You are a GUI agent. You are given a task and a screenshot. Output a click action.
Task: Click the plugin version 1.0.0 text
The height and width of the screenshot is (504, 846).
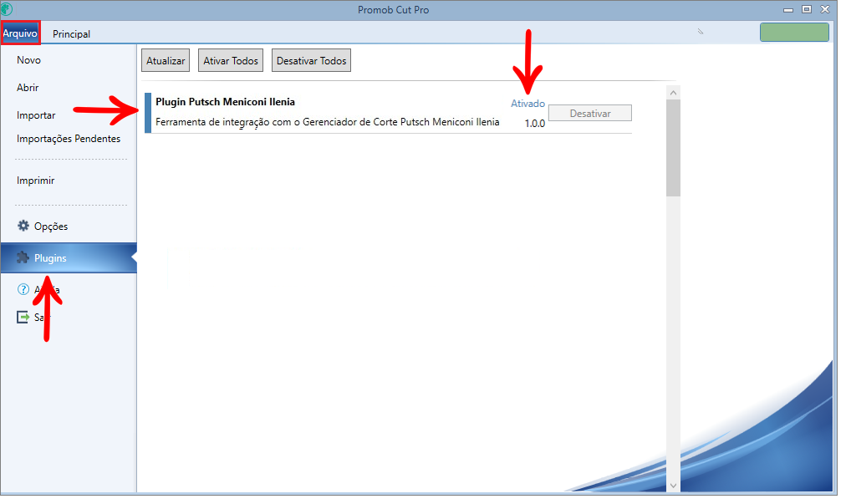click(x=535, y=123)
